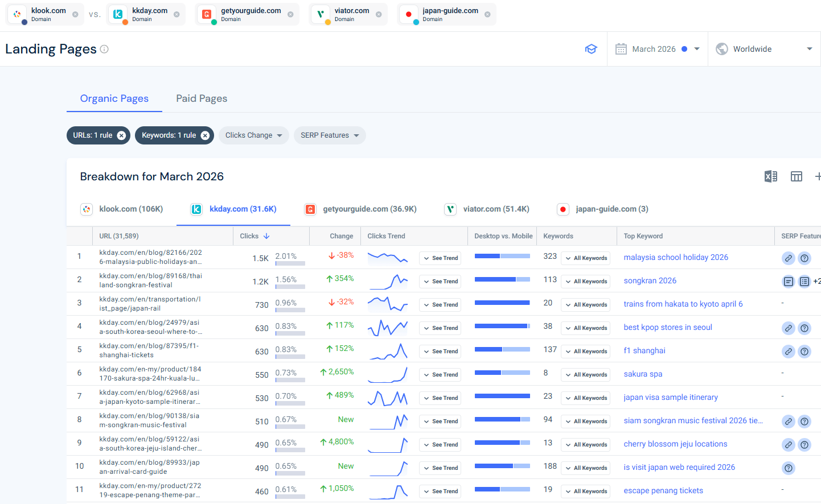The width and height of the screenshot is (821, 504).
Task: Click clicks trend sparkline for jeju-island row
Action: (388, 445)
